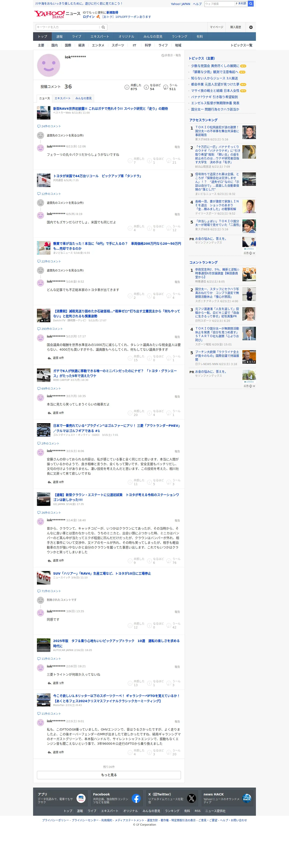Switch to the 速報 nav tab
The width and height of the screenshot is (289, 868).
point(59,37)
